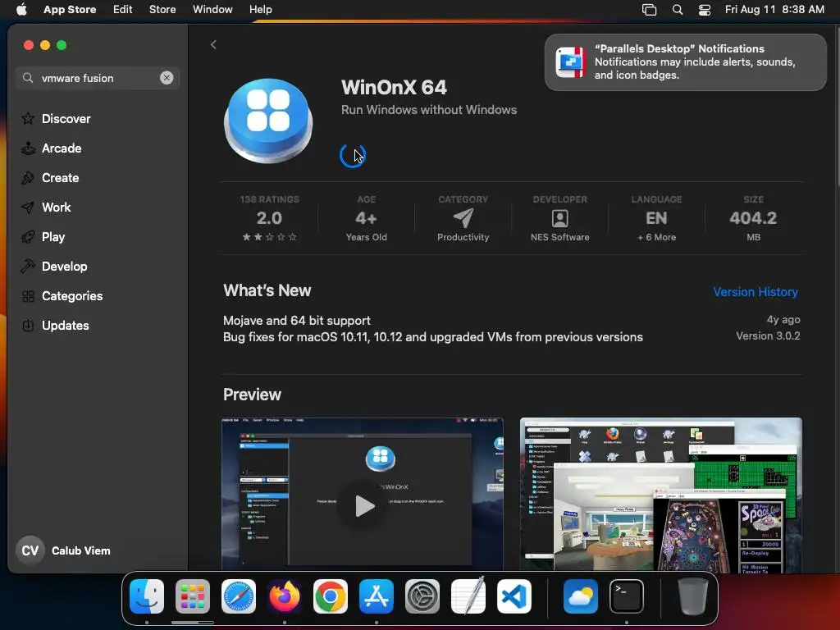Focus the App Store search field
The image size is (840, 630).
pyautogui.click(x=97, y=78)
